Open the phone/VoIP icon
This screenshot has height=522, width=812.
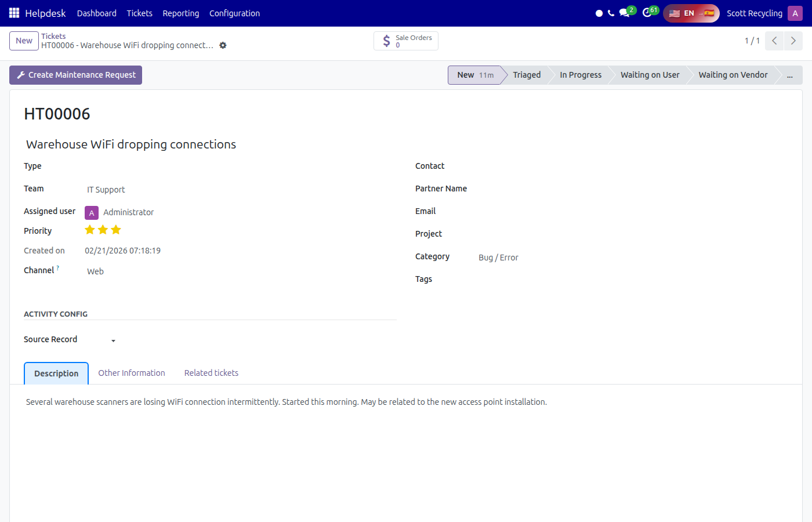coord(611,13)
